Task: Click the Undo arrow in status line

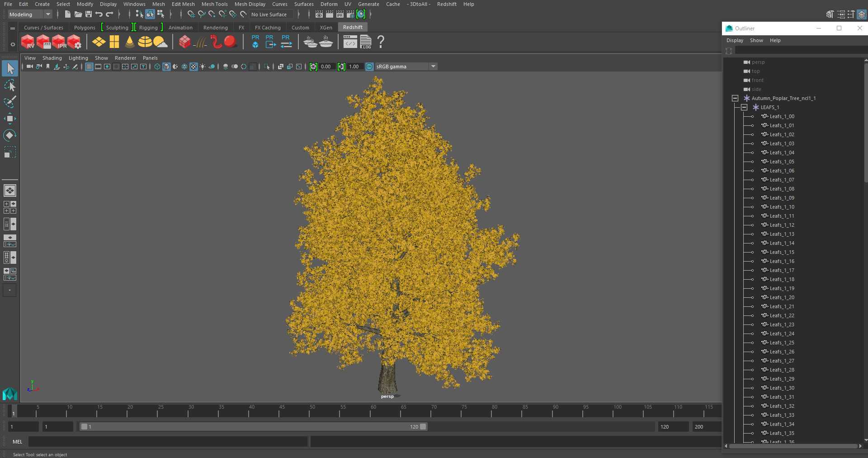Action: (x=99, y=14)
